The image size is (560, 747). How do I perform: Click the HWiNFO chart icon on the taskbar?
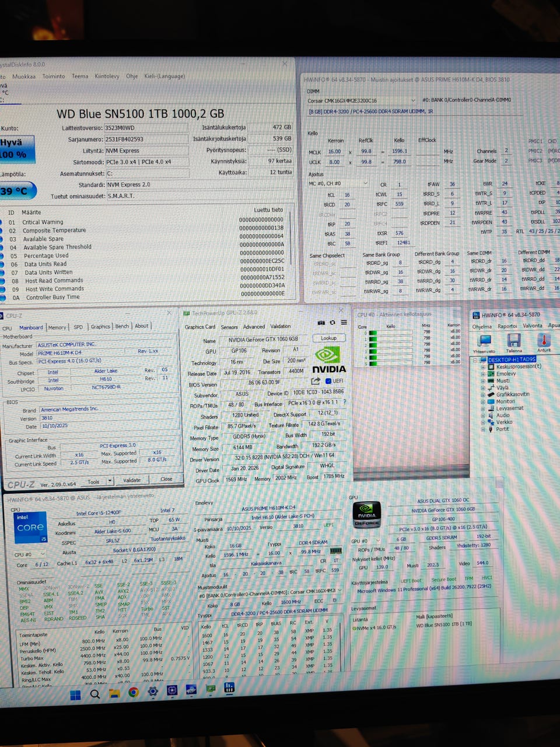click(x=229, y=689)
